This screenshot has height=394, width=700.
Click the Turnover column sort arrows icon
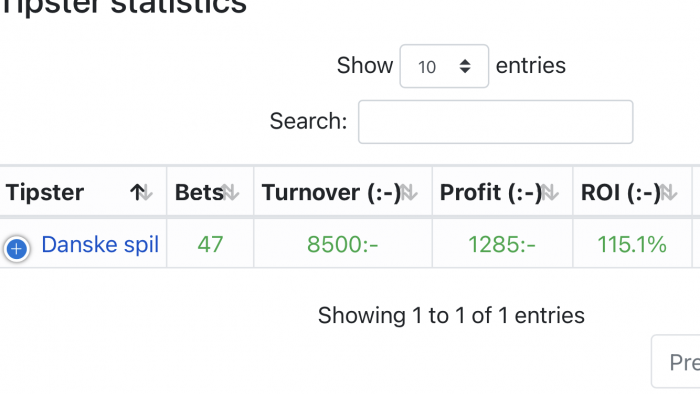(408, 193)
